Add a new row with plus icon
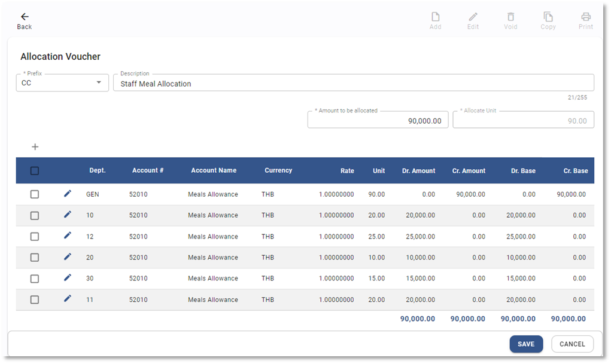Screen dimensions: 611x364 click(x=35, y=146)
